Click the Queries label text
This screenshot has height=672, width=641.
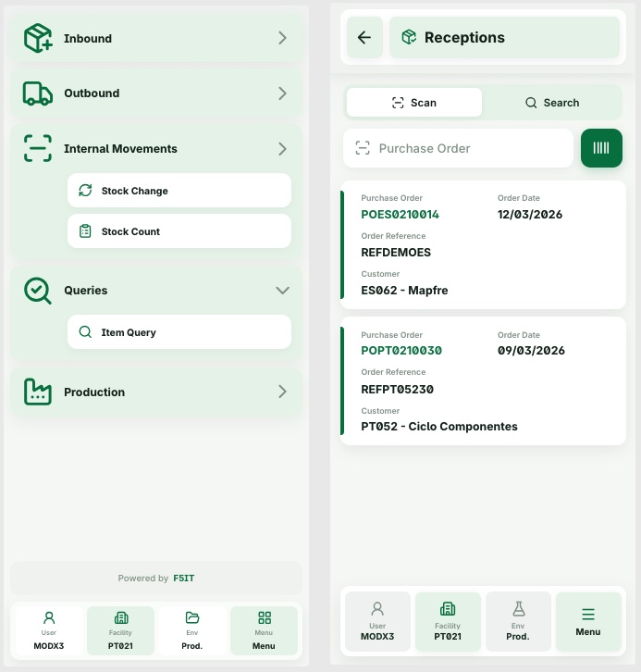click(86, 291)
